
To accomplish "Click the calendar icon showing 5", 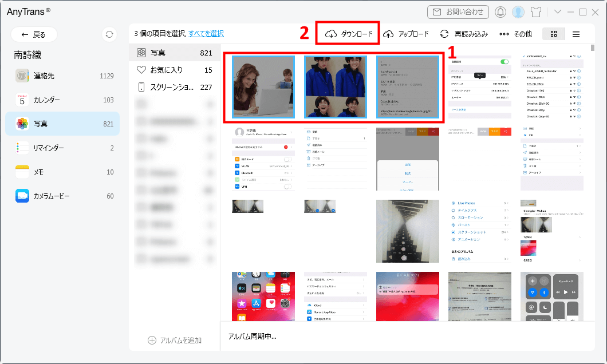I will [22, 100].
